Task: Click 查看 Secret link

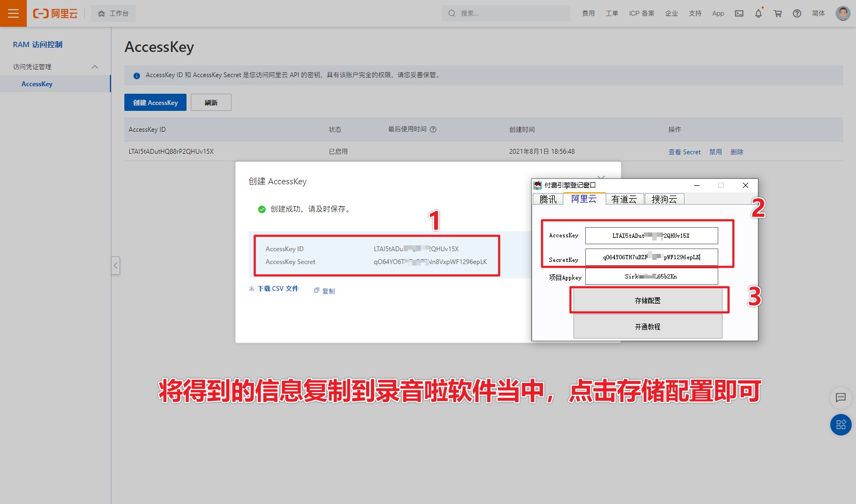Action: coord(684,152)
